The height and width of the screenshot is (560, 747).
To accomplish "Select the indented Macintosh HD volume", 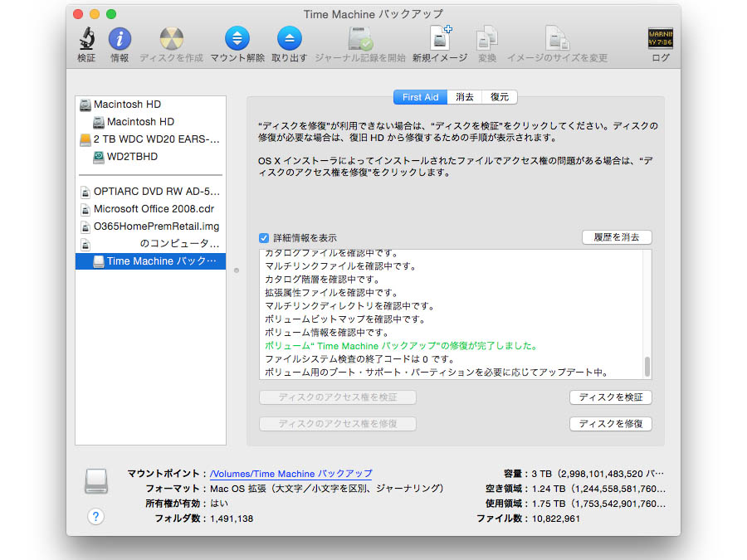I will 150,122.
